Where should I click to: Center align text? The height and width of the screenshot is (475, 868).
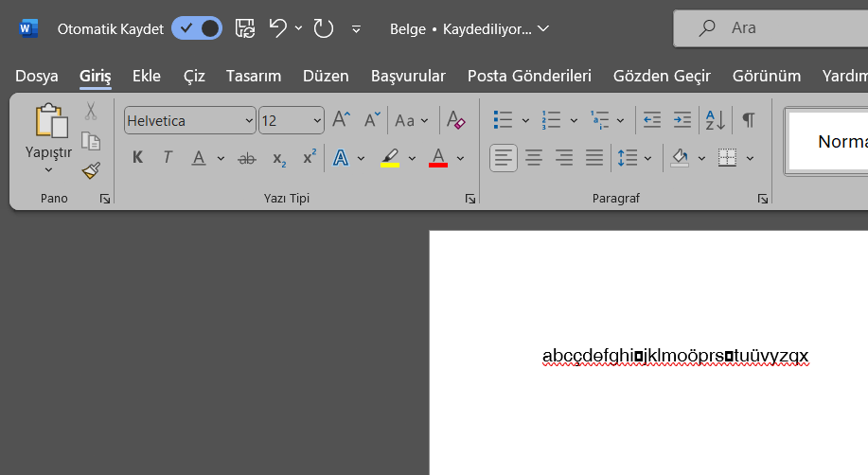[534, 158]
